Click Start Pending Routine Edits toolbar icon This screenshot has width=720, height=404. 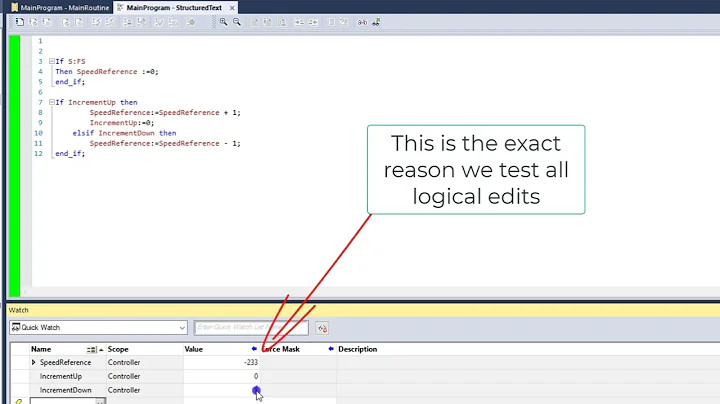19,22
